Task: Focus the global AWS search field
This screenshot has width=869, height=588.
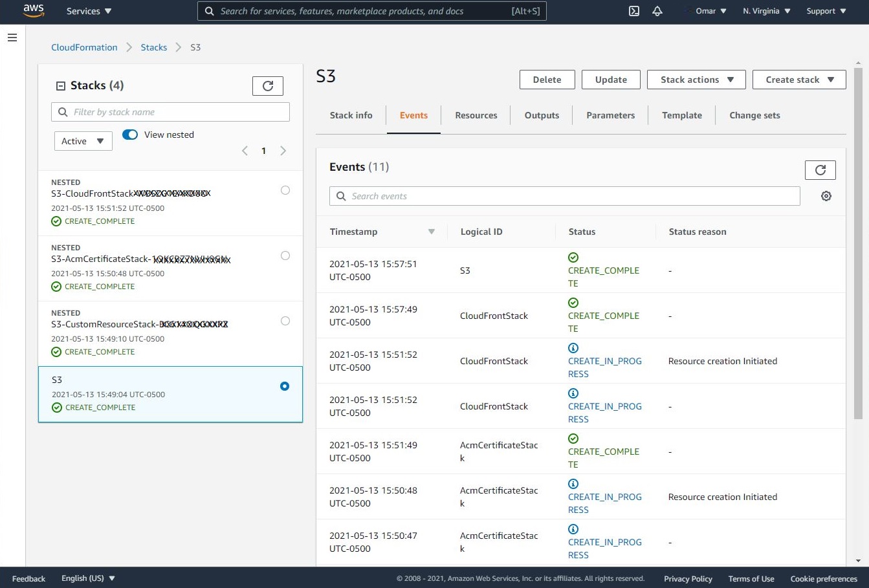Action: click(x=372, y=11)
